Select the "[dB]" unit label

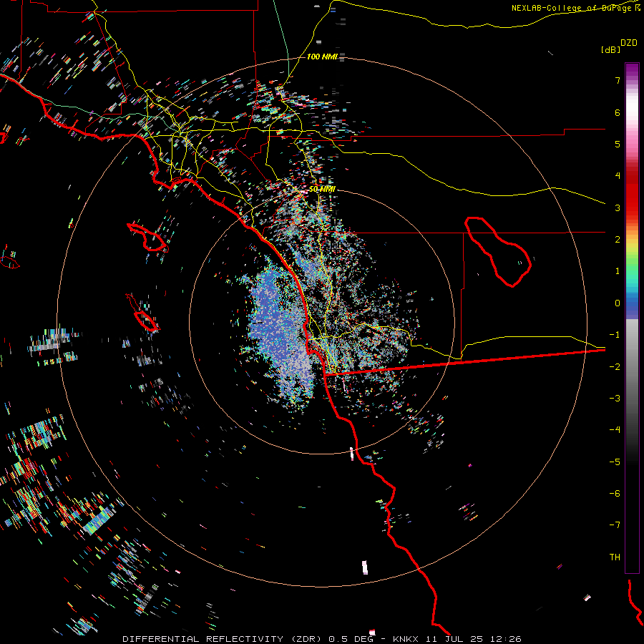pyautogui.click(x=611, y=49)
